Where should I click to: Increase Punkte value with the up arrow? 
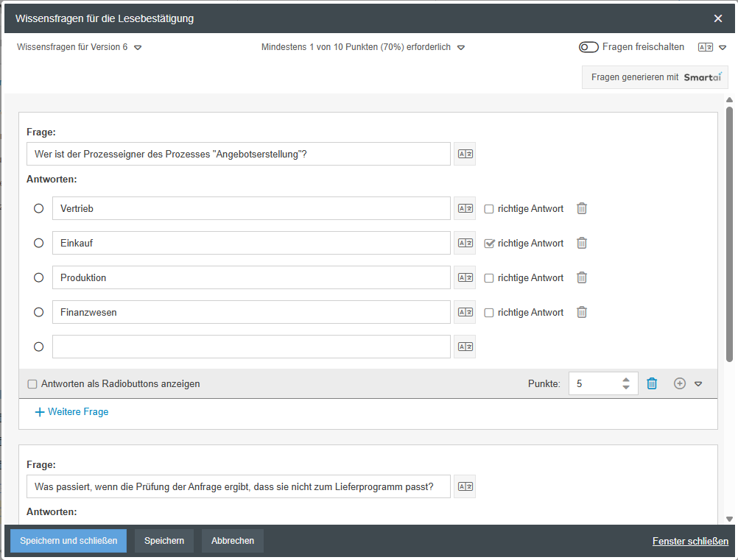pos(626,380)
